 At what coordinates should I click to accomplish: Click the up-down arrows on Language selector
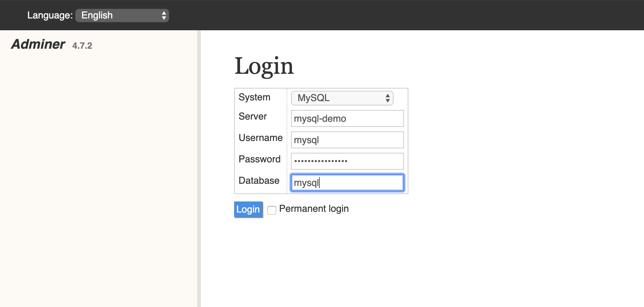tap(164, 15)
